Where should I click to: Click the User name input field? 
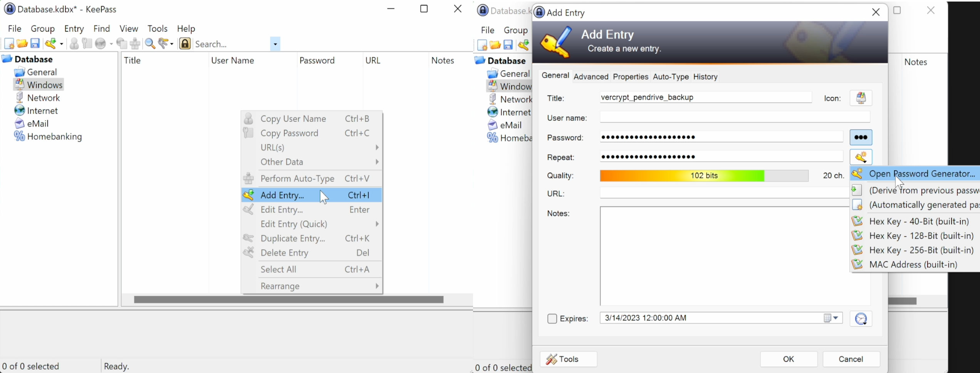(735, 117)
